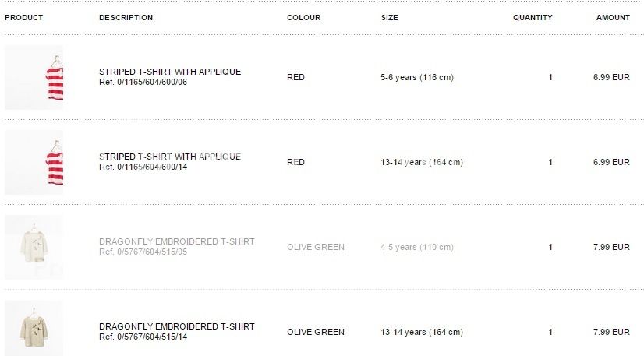Click the greyed-out Dragonfly Embroidered T-shirt title

point(177,241)
